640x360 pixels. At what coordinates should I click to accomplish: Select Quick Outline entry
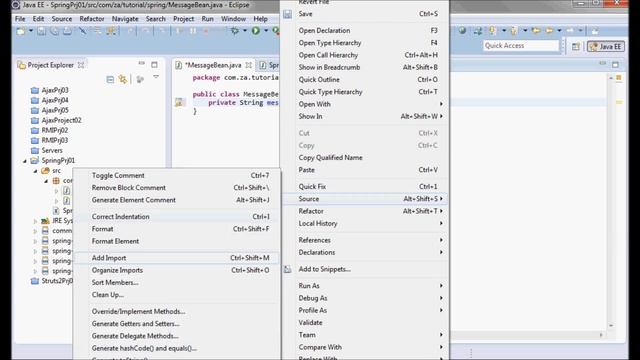tap(365, 80)
